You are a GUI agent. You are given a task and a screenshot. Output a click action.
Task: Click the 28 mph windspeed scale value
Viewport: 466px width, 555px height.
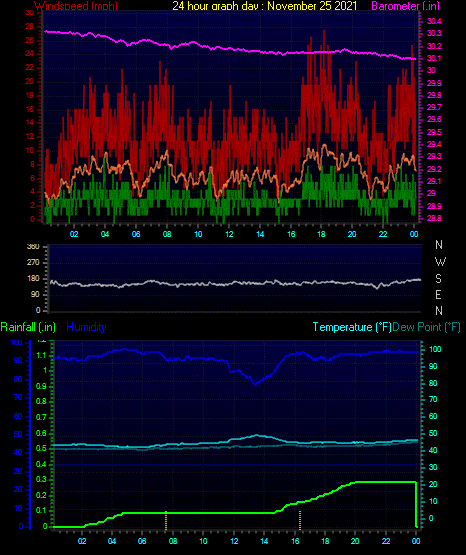pyautogui.click(x=30, y=27)
